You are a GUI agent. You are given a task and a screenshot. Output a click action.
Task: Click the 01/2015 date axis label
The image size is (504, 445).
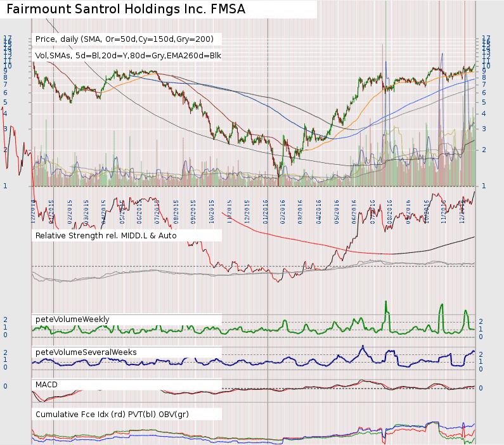click(x=51, y=212)
